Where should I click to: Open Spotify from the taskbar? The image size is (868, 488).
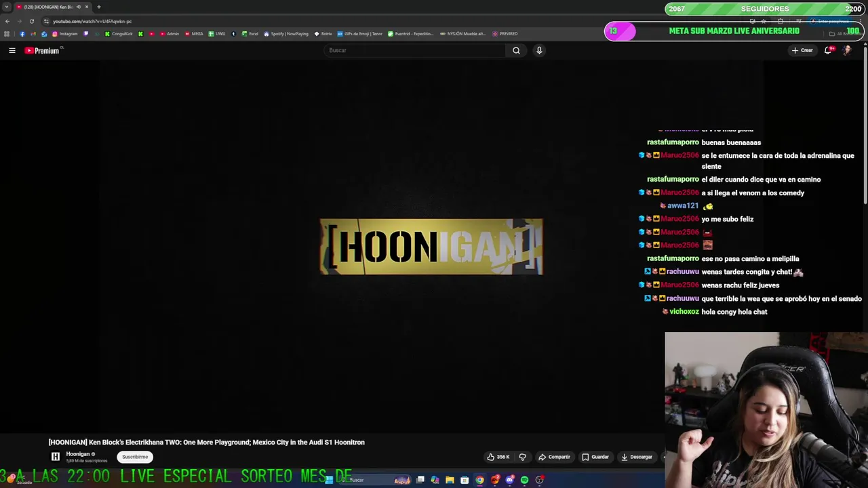click(524, 480)
